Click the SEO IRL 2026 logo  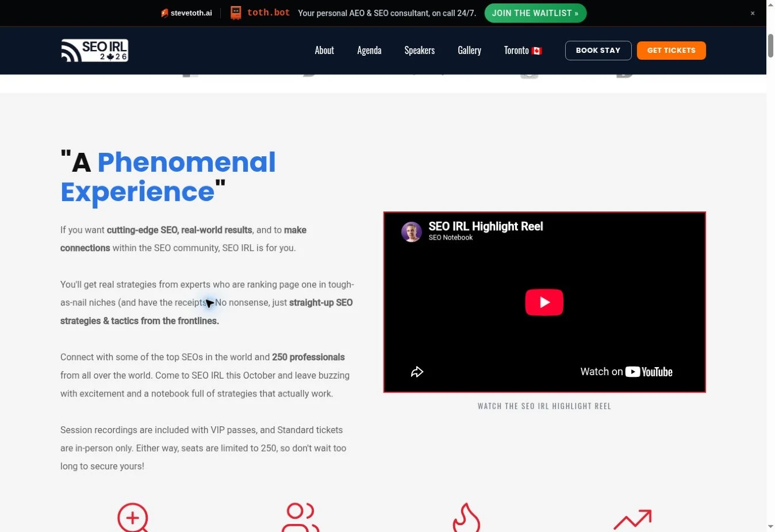[95, 51]
